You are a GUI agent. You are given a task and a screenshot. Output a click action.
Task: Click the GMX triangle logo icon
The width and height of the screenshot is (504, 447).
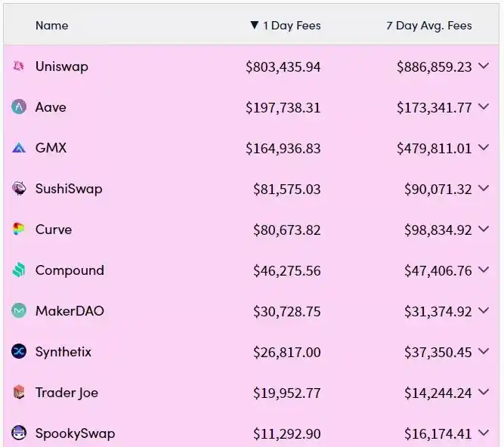click(19, 148)
